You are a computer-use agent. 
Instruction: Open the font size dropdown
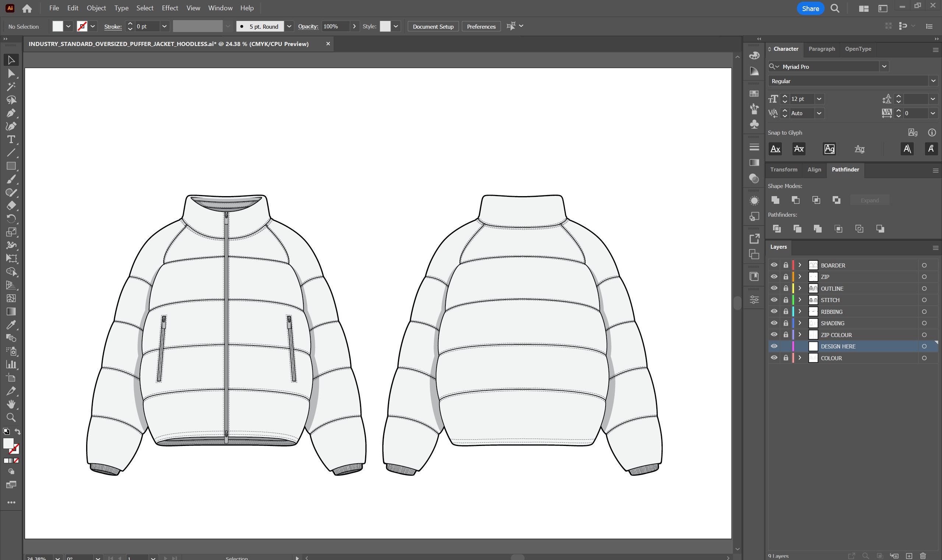click(819, 99)
